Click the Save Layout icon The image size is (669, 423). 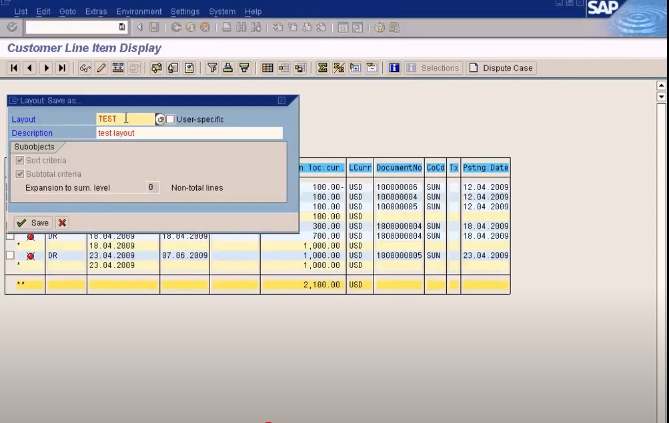pyautogui.click(x=300, y=68)
